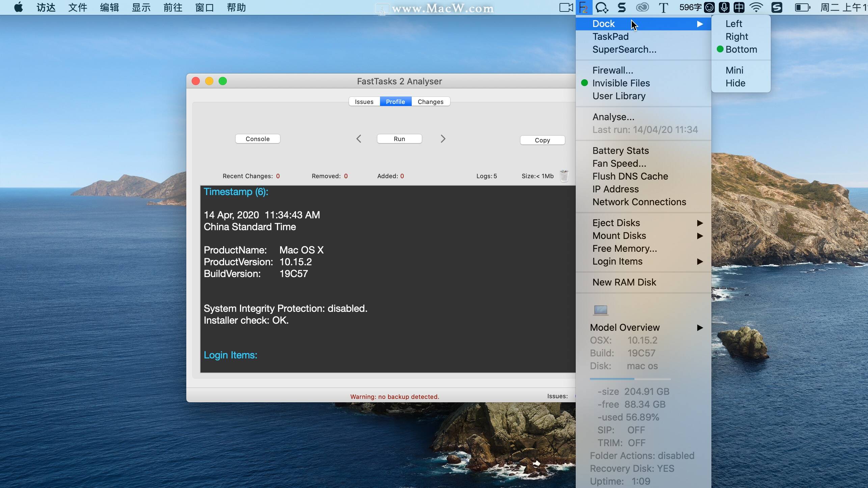Select IP Address item
868x488 pixels.
[643, 189]
